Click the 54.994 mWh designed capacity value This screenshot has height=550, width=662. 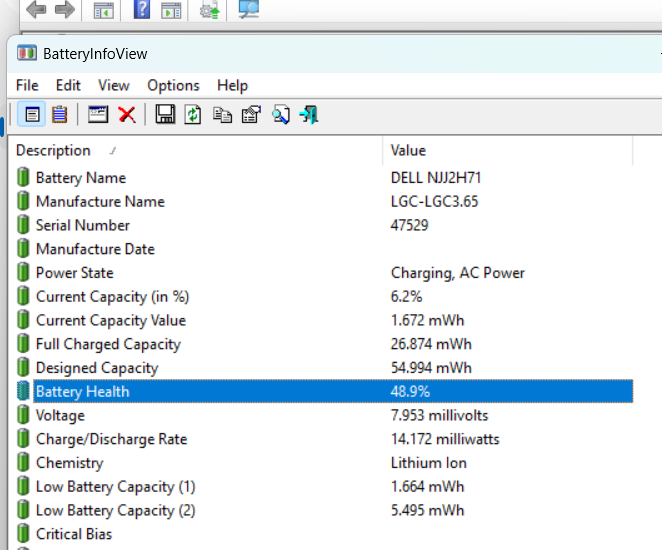click(x=431, y=367)
